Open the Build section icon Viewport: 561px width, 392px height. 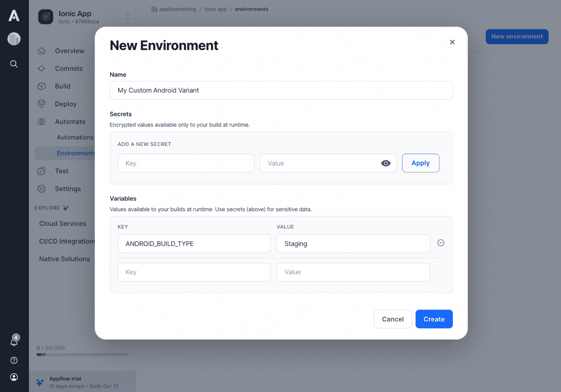(x=41, y=86)
